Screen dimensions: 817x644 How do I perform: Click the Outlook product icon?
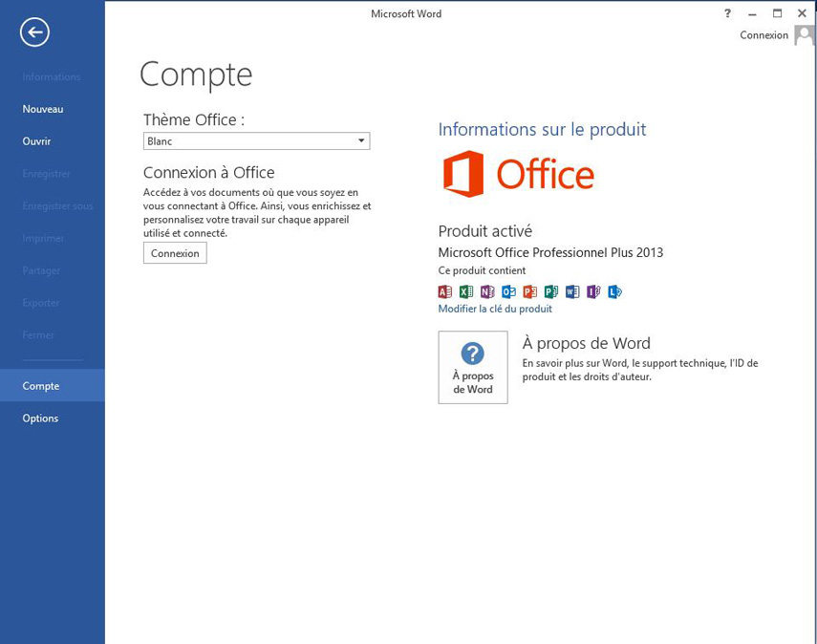(508, 291)
